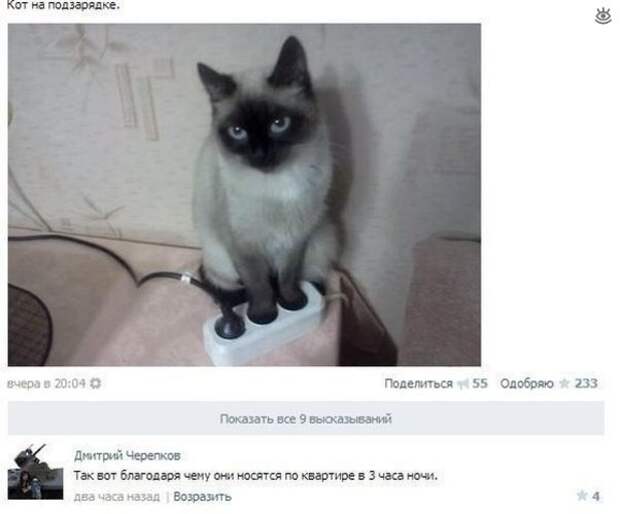Click Возразить to reply
Viewport: 620px width, 514px height.
[x=202, y=496]
